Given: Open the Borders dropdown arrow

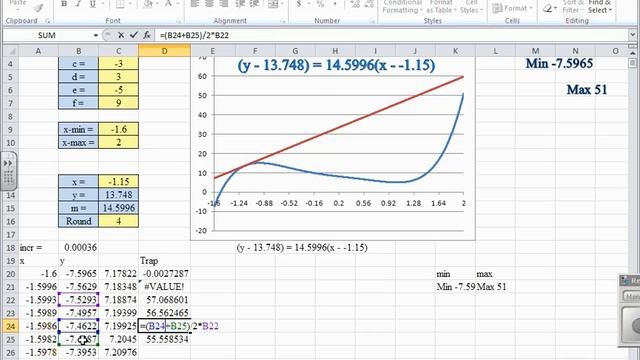Looking at the screenshot, I should point(129,4).
